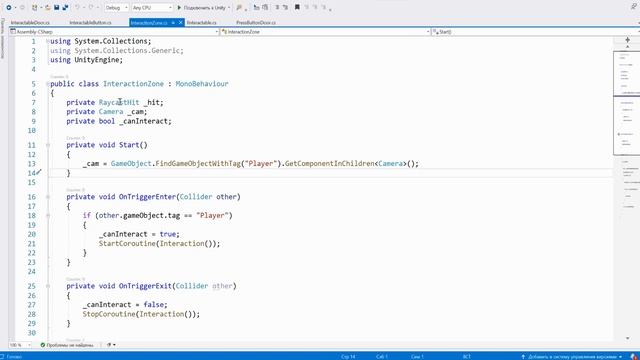Click the Redo arrow icon

tap(91, 7)
